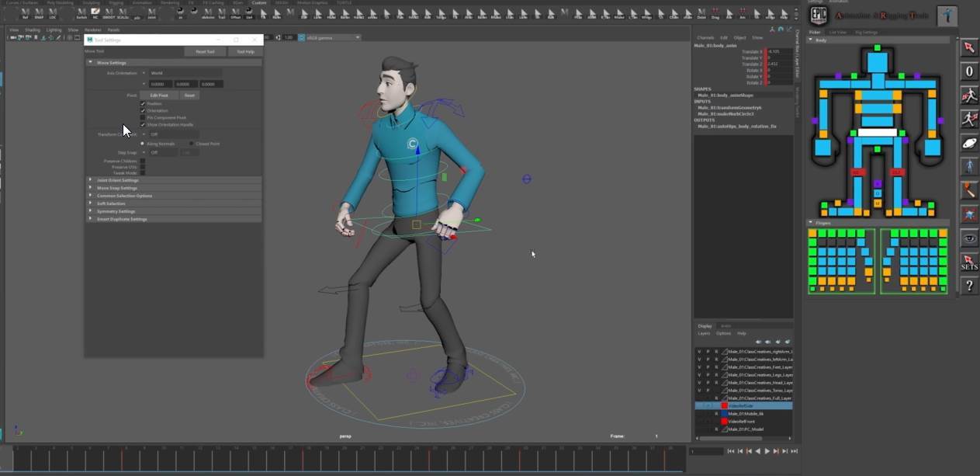Click the red arrow select icon in rig tools
Viewport: 980px width, 476px height.
click(969, 48)
